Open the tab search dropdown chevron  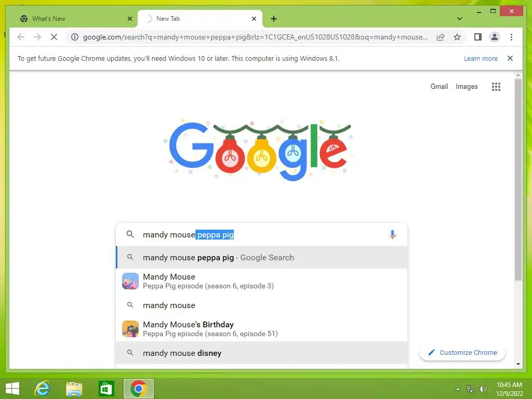[460, 19]
